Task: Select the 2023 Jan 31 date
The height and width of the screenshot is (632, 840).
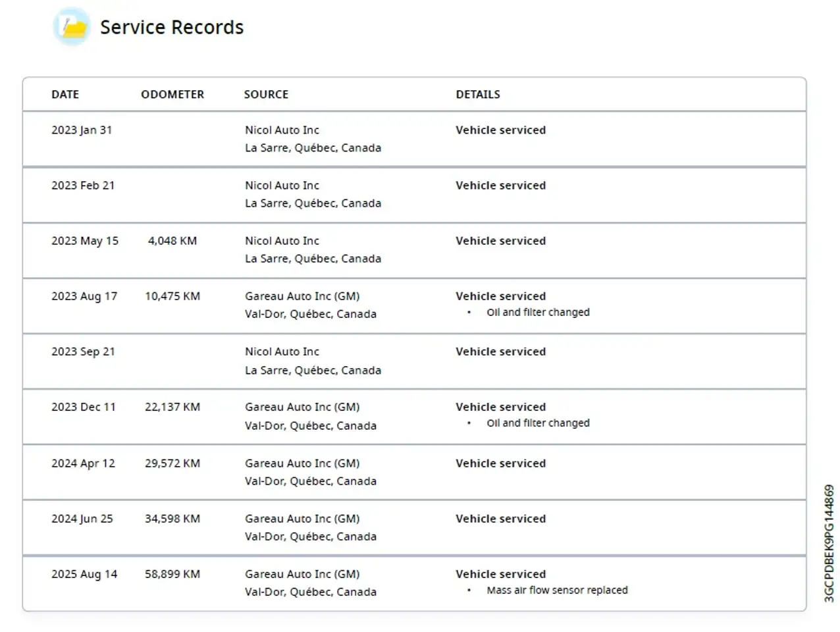Action: [82, 130]
